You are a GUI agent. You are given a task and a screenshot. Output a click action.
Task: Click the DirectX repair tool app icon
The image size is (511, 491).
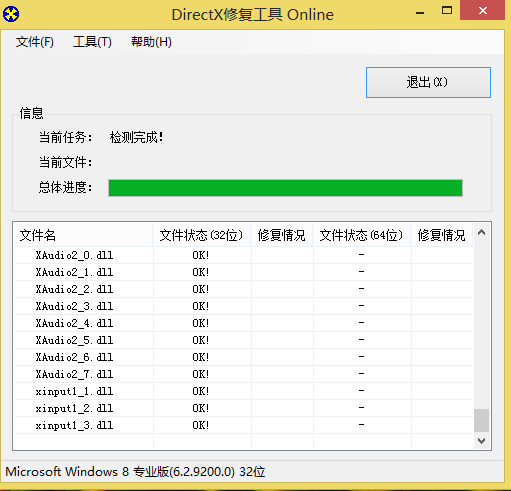(x=11, y=14)
